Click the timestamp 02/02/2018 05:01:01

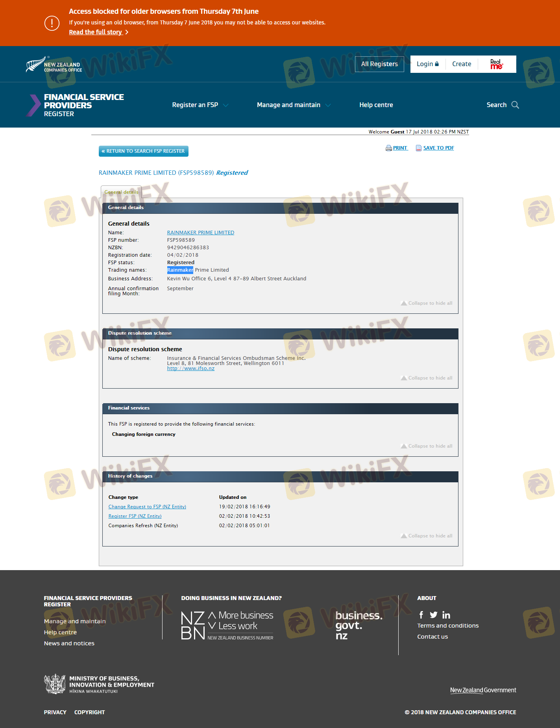[x=244, y=526]
